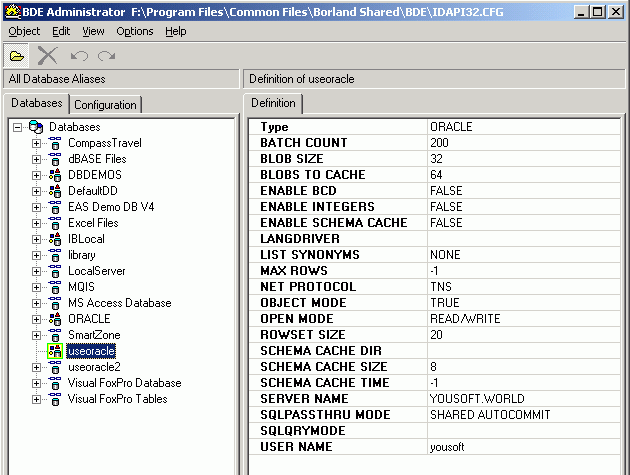This screenshot has height=475, width=630.
Task: Select the LocalServer alias label
Action: coord(96,271)
